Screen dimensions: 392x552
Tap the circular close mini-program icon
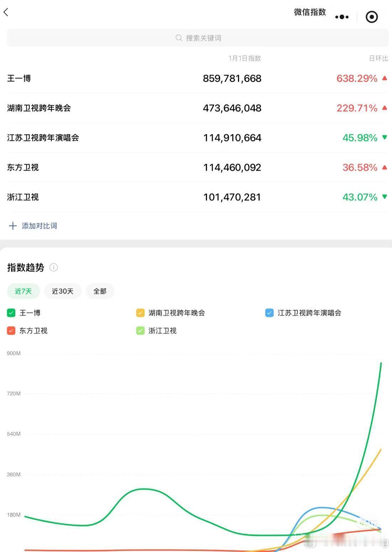click(372, 17)
